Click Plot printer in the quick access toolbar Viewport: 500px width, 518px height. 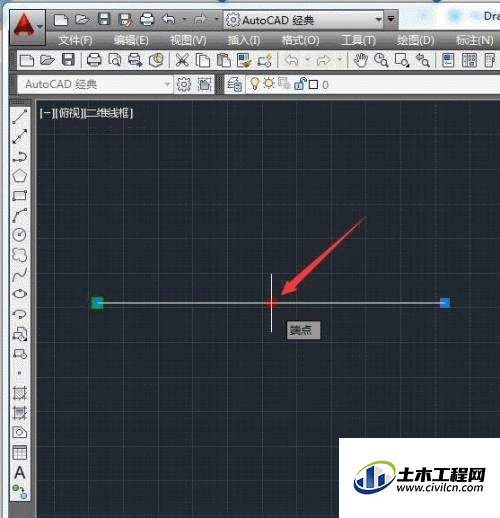click(x=147, y=19)
